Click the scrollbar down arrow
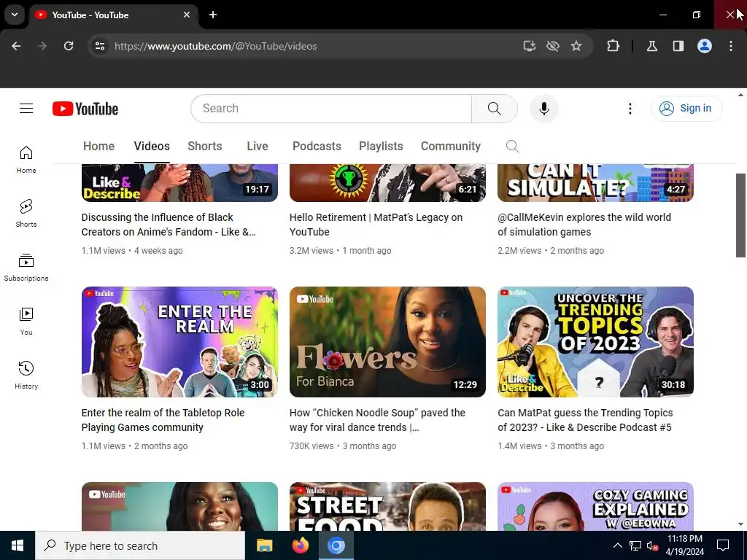This screenshot has width=747, height=560. [740, 524]
